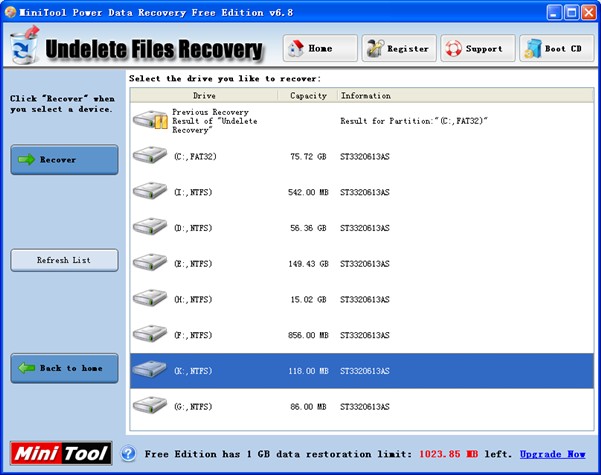The image size is (601, 475).
Task: Select the G: NTFS drive icon
Action: (150, 405)
